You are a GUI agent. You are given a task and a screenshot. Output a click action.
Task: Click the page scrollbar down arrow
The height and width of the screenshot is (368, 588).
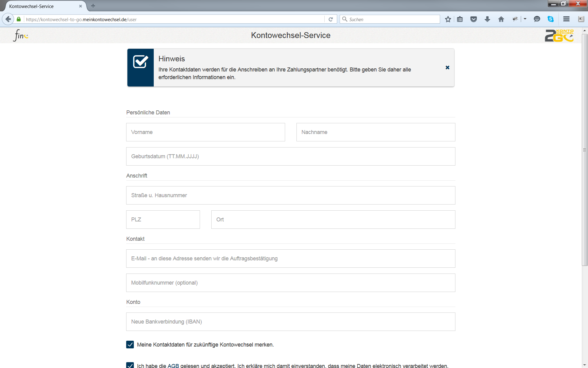(x=585, y=365)
